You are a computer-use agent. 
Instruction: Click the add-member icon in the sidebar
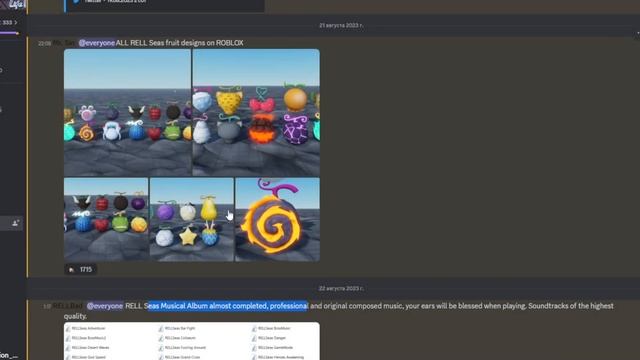point(15,223)
